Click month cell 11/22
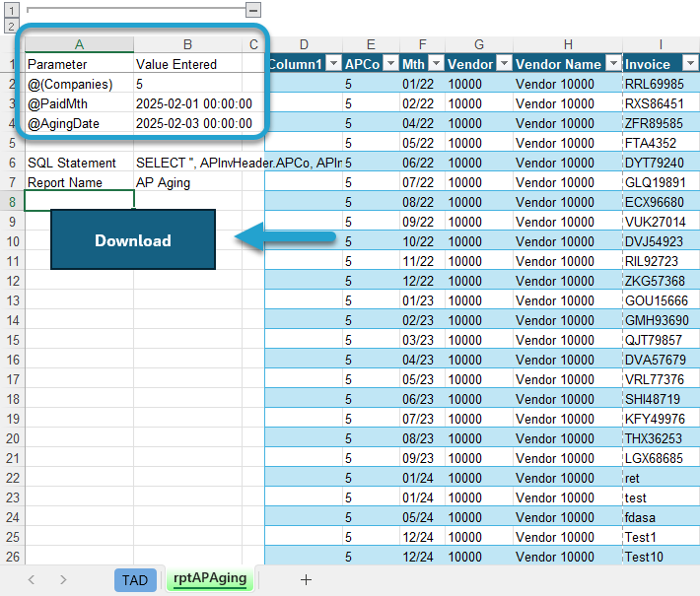Viewport: 700px width, 596px height. pyautogui.click(x=422, y=261)
